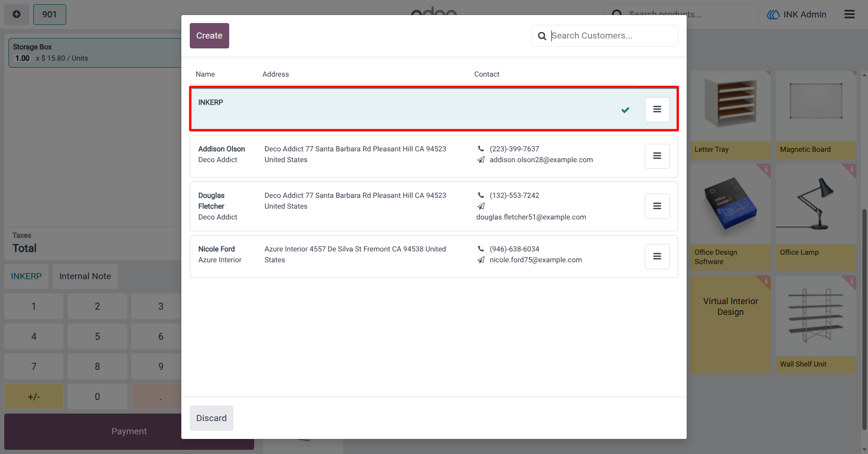Click Douglas Fletcher's email paper-plane icon

[x=481, y=206]
